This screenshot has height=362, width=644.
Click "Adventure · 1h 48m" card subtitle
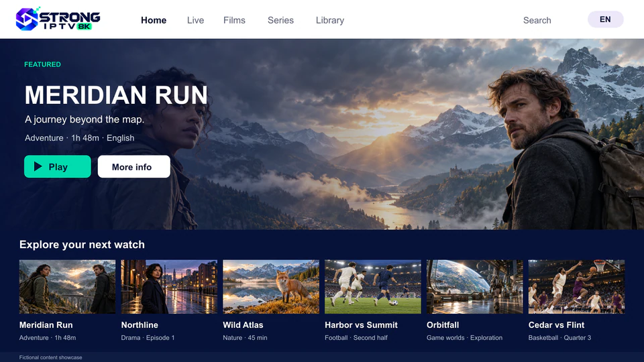tap(48, 338)
